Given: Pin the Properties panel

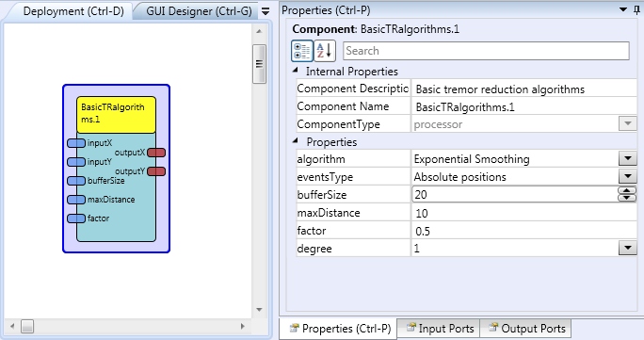Looking at the screenshot, I should coord(636,9).
